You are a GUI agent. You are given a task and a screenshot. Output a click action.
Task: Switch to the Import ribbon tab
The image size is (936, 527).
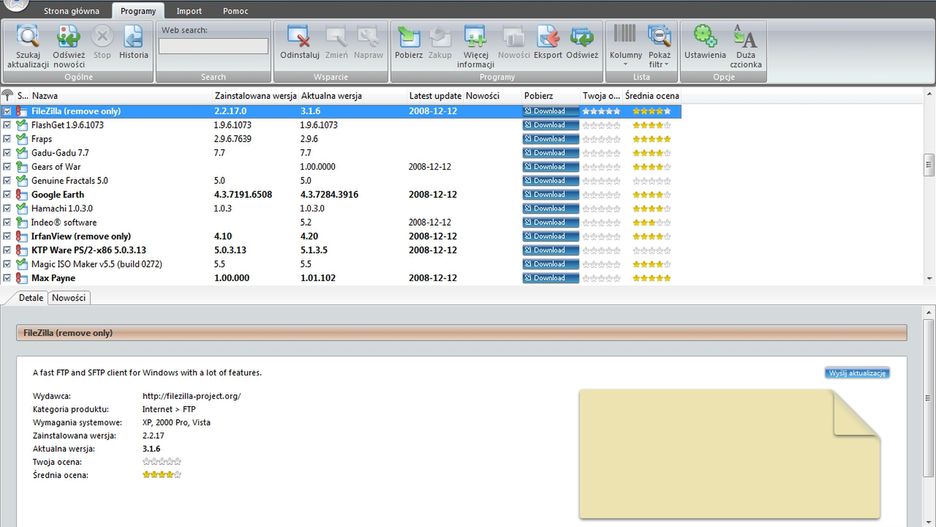pyautogui.click(x=189, y=11)
